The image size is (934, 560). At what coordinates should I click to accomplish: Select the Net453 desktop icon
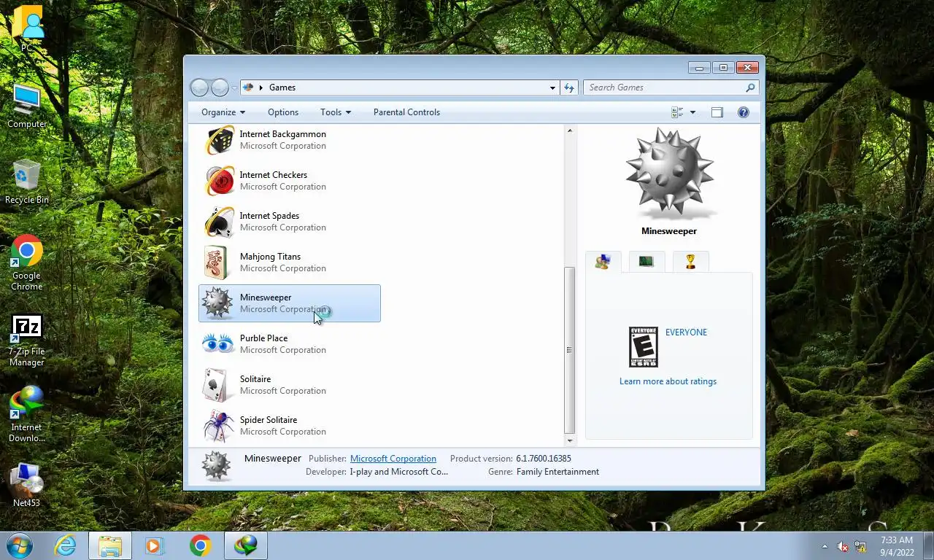pyautogui.click(x=27, y=484)
